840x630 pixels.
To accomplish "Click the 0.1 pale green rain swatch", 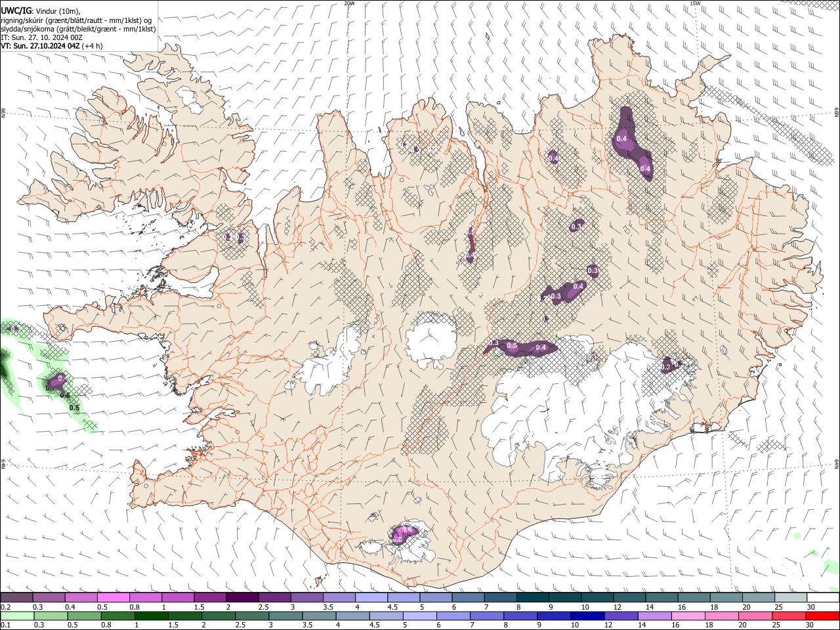I will tap(16, 616).
